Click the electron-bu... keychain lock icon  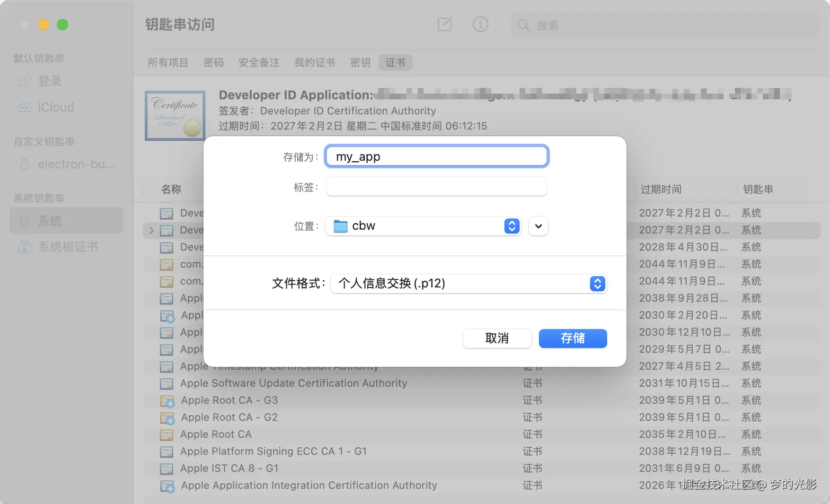[x=25, y=164]
